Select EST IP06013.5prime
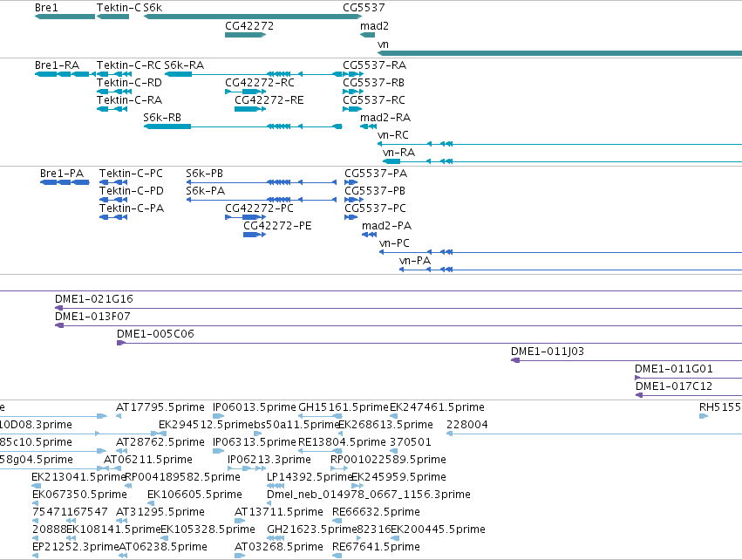This screenshot has height=560, width=742. [x=218, y=416]
